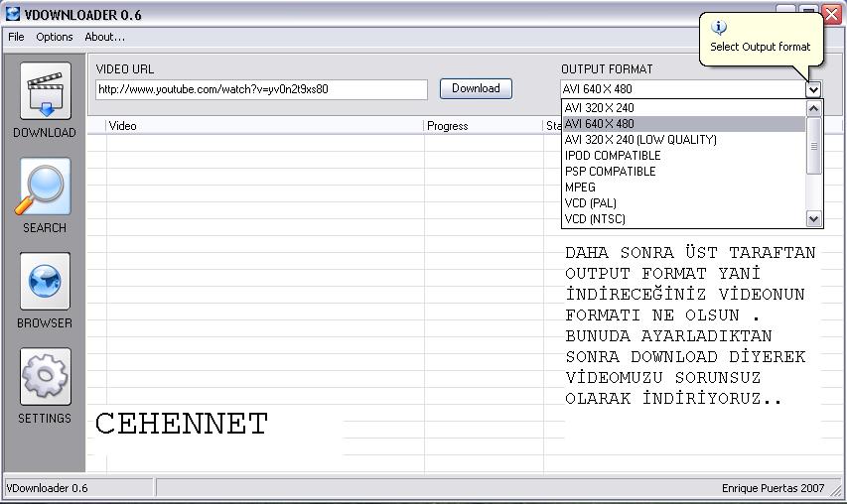The width and height of the screenshot is (847, 504).
Task: Click VDownloader 0.6 status bar text
Action: point(47,488)
